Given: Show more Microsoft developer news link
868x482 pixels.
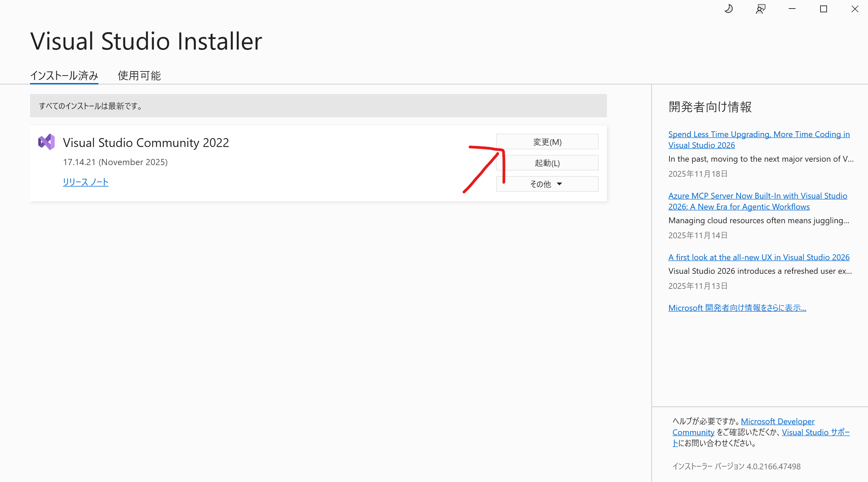Looking at the screenshot, I should point(737,308).
